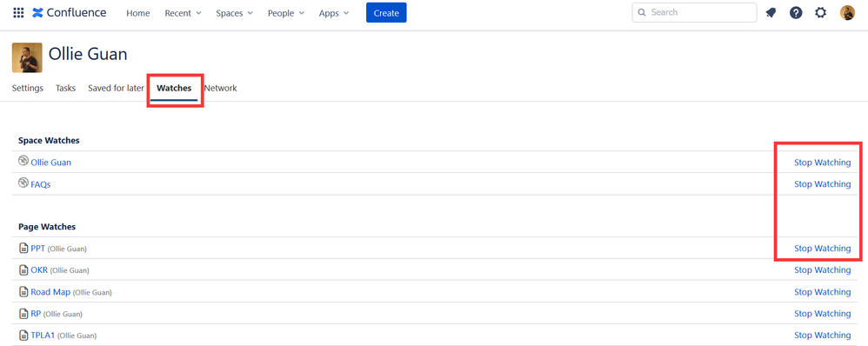Screen dimensions: 868x346
Task: Open user profile avatar in top bar
Action: click(847, 13)
